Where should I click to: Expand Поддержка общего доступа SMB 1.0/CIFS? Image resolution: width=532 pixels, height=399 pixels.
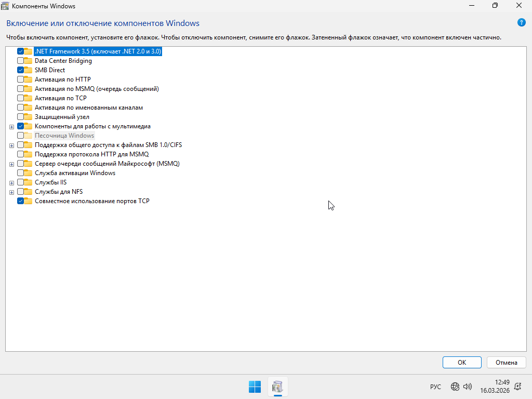click(11, 145)
